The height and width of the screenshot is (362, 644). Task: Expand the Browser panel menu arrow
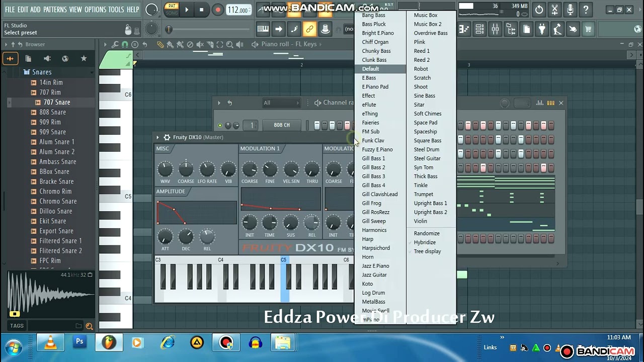pos(6,44)
